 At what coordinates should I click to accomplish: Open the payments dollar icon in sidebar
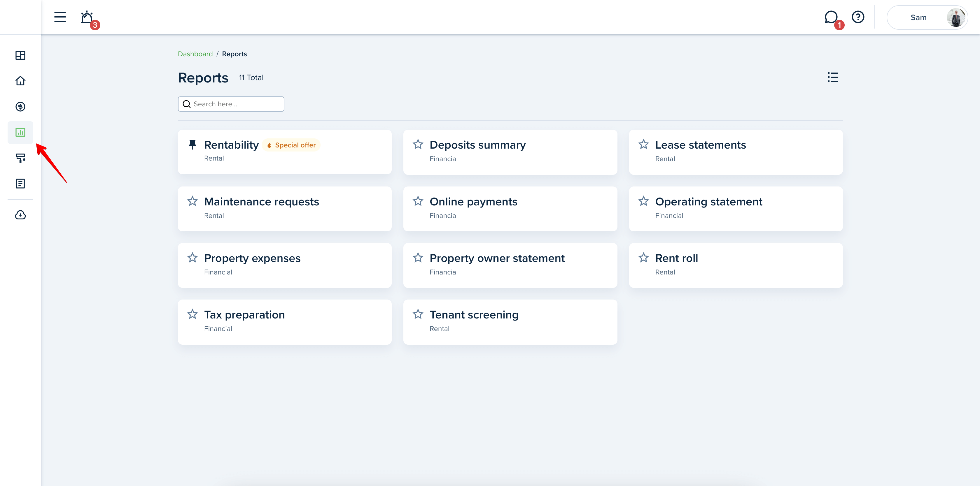pos(20,107)
